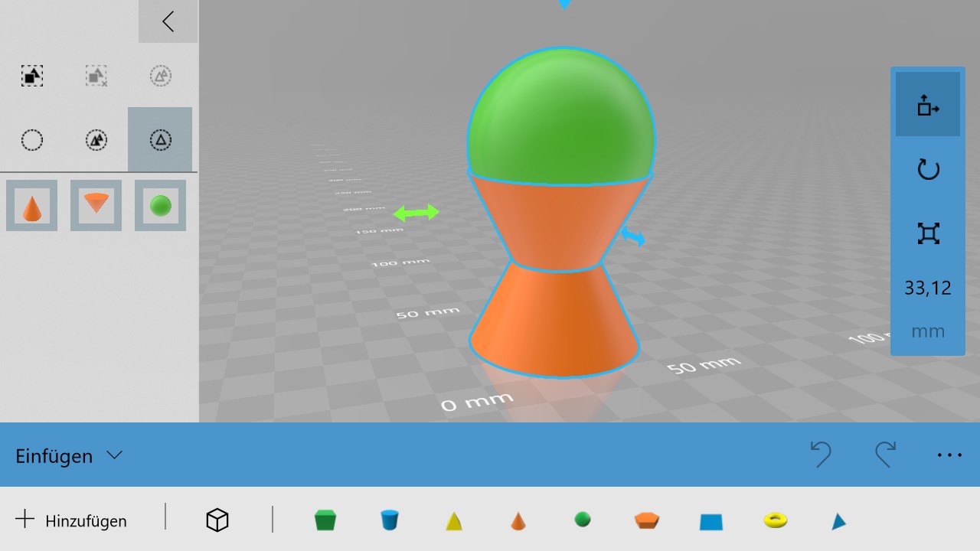Viewport: 980px width, 551px height.
Task: Insert the orange hexagon shape
Action: (647, 520)
